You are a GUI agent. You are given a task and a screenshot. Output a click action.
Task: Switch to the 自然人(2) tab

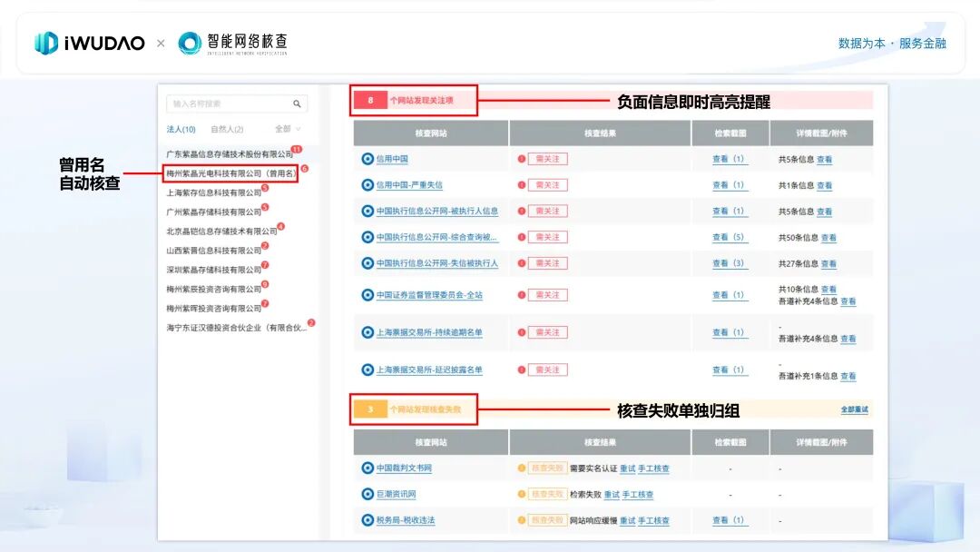click(227, 130)
